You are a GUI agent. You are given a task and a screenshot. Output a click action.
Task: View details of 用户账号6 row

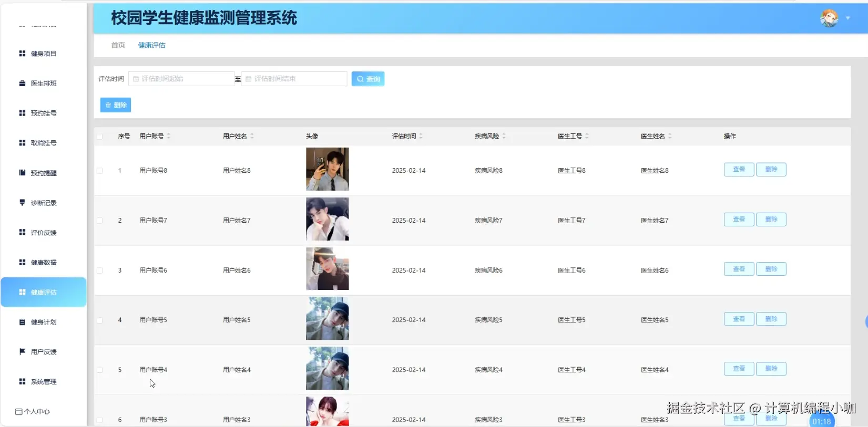(x=739, y=269)
